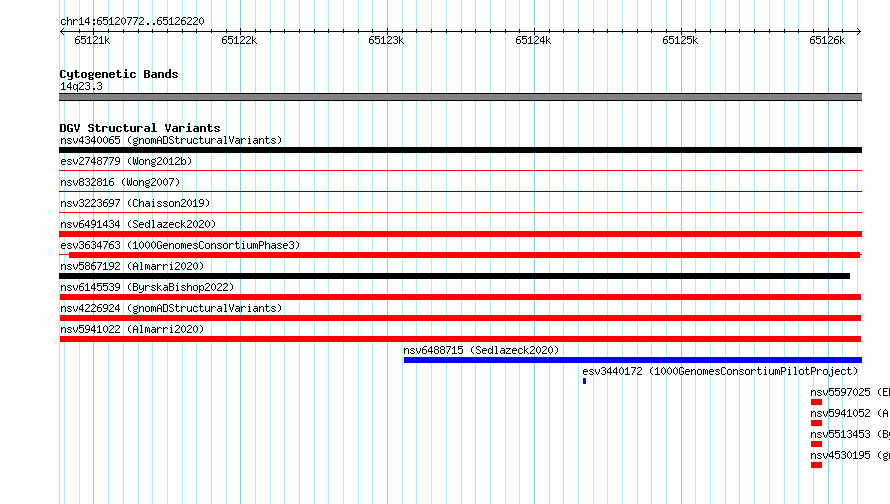The width and height of the screenshot is (890, 504).
Task: Click the red bar for nsv4226924
Action: coord(460,318)
